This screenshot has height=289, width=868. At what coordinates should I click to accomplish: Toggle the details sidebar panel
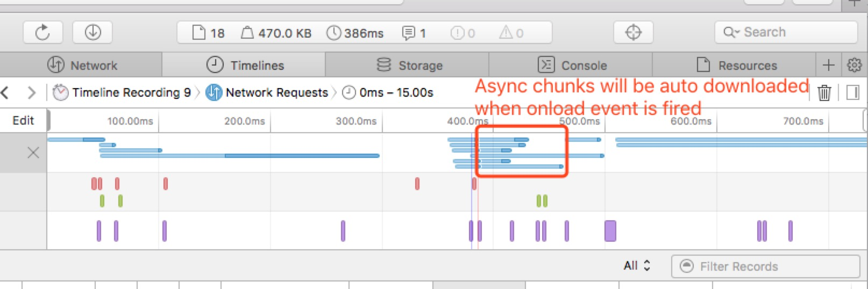852,93
